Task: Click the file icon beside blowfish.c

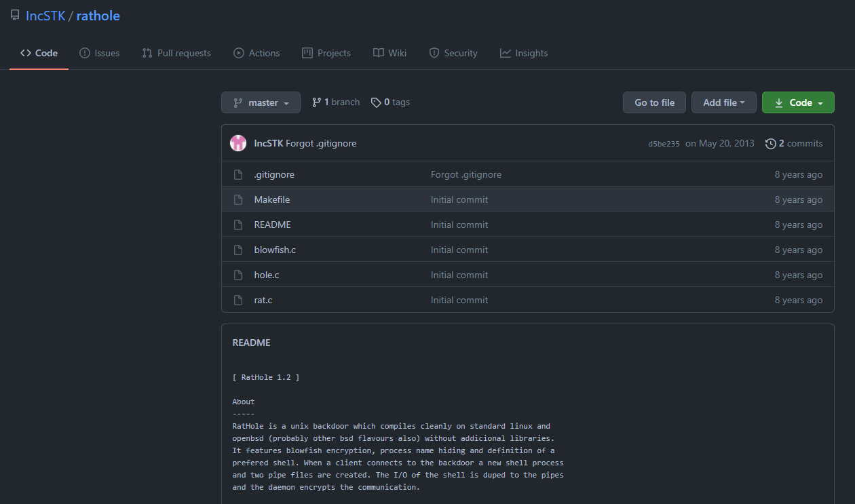Action: tap(238, 250)
